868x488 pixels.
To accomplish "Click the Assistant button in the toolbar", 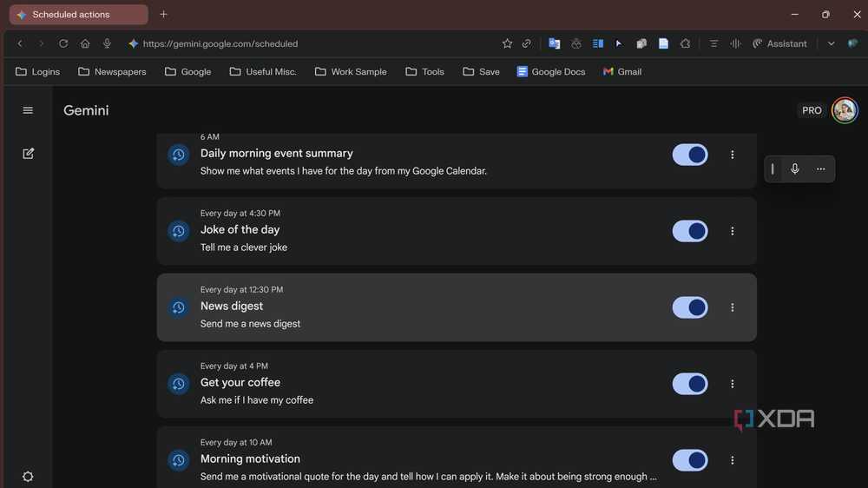I will pos(779,43).
